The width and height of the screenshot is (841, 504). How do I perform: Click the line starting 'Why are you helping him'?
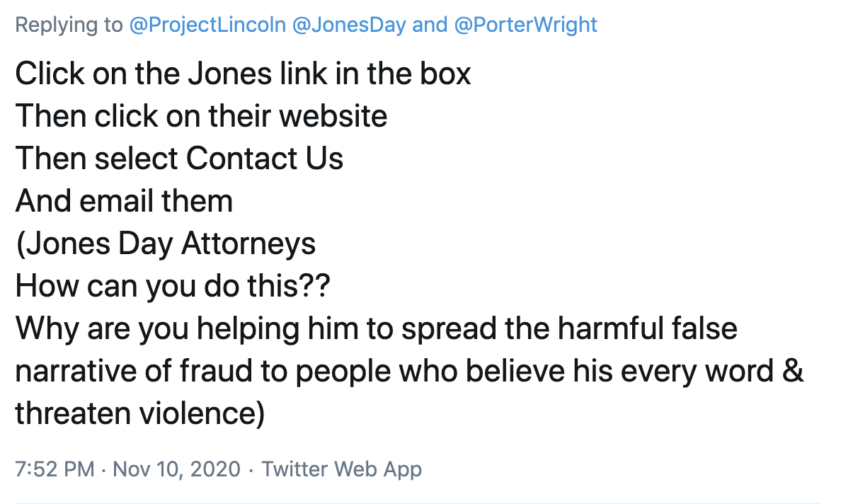click(376, 329)
